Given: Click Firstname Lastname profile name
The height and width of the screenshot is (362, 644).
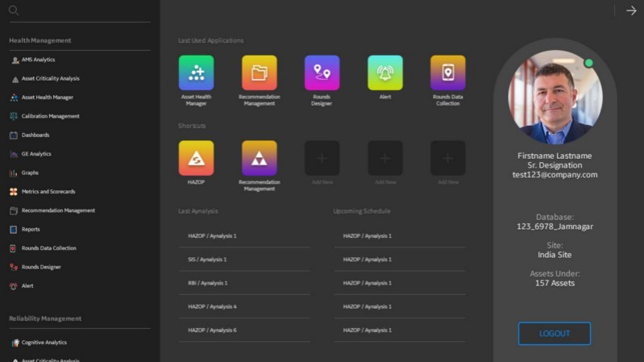Looking at the screenshot, I should coord(555,156).
